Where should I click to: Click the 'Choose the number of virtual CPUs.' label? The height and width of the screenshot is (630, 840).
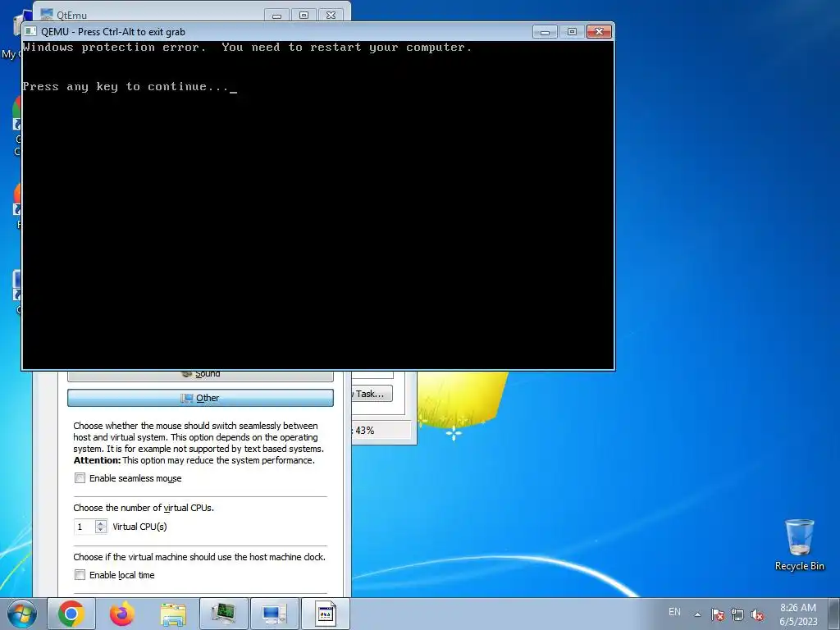(x=144, y=508)
